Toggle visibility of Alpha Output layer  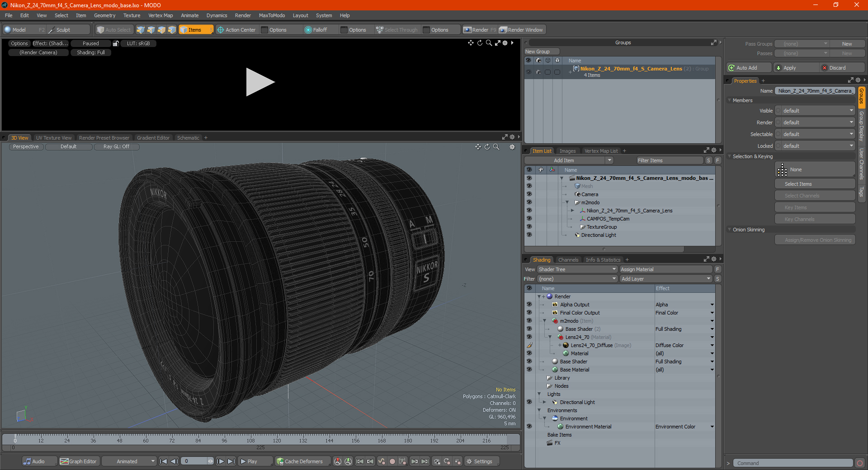(529, 305)
